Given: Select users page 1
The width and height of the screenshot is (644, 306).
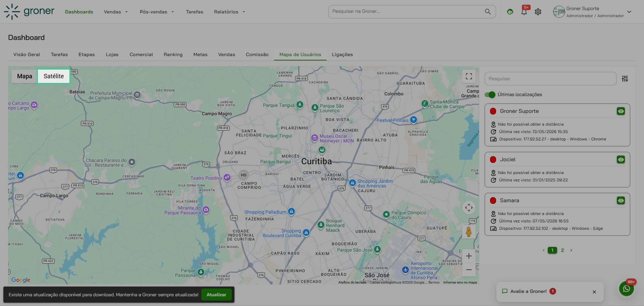Looking at the screenshot, I should click(552, 250).
